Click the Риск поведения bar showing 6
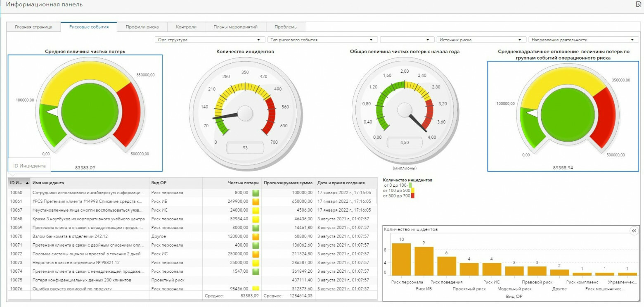The image size is (644, 307). 447,266
